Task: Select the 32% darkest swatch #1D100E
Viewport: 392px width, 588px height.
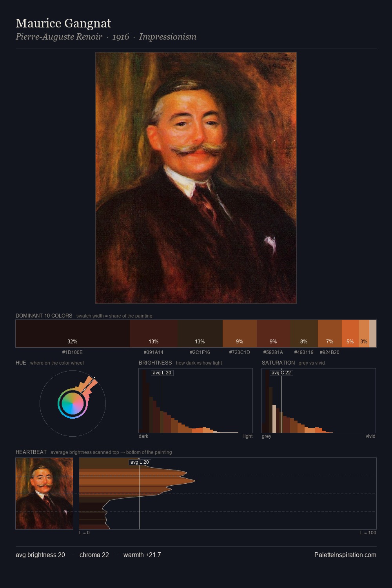Action: click(x=73, y=334)
